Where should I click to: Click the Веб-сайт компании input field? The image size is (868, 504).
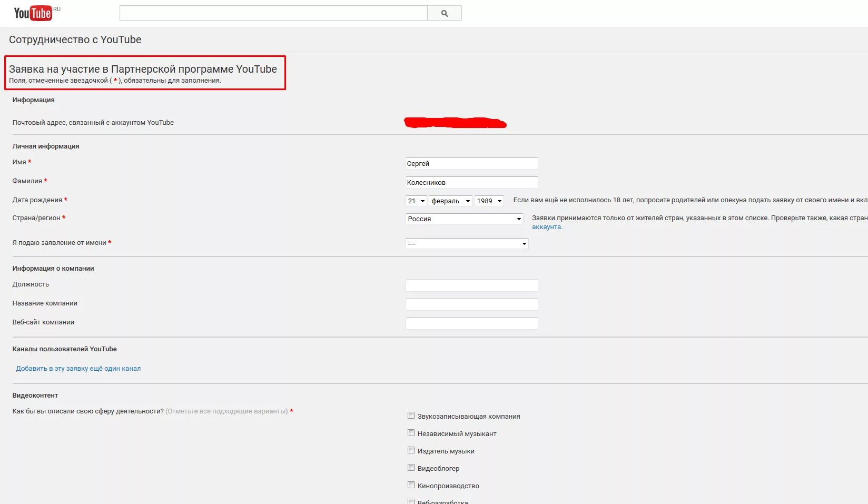pos(472,323)
